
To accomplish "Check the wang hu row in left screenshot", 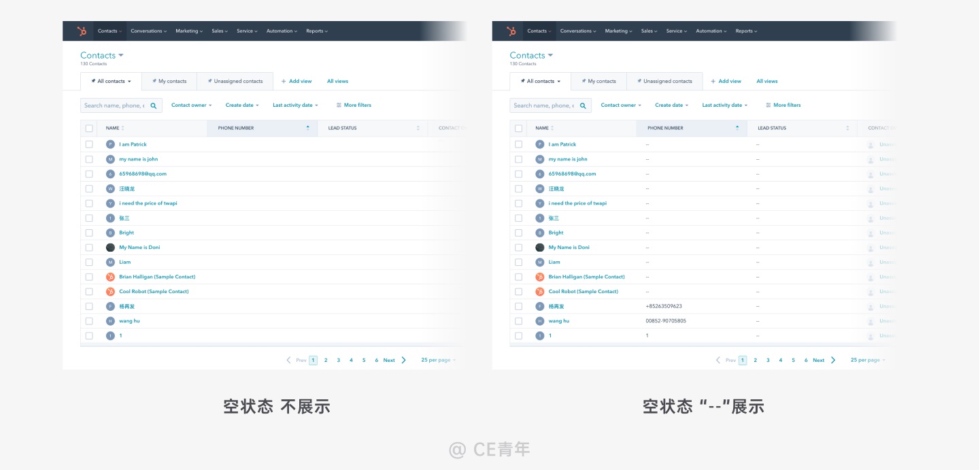I will [89, 321].
